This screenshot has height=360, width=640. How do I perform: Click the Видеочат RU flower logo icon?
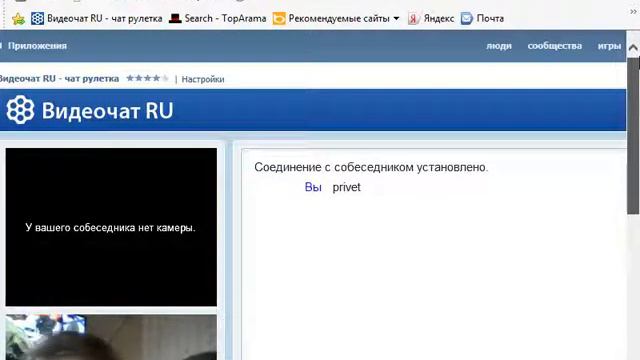click(x=20, y=109)
